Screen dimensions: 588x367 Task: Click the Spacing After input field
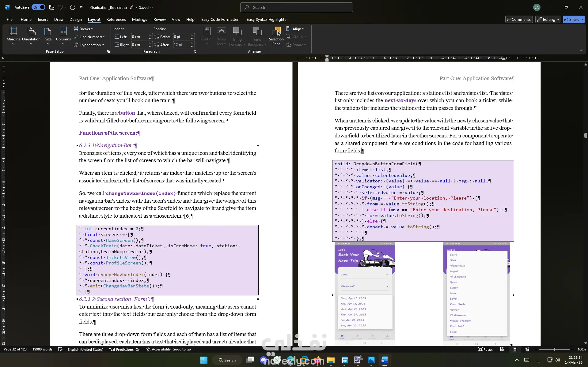pyautogui.click(x=181, y=45)
